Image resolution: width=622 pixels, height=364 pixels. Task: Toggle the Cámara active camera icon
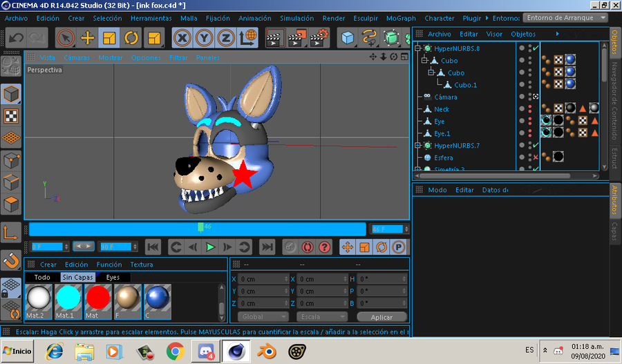tap(536, 97)
